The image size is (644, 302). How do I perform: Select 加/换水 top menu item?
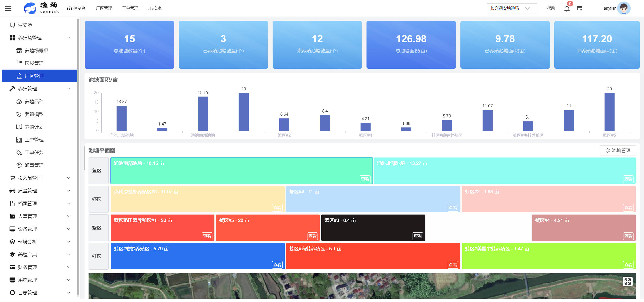(x=155, y=8)
